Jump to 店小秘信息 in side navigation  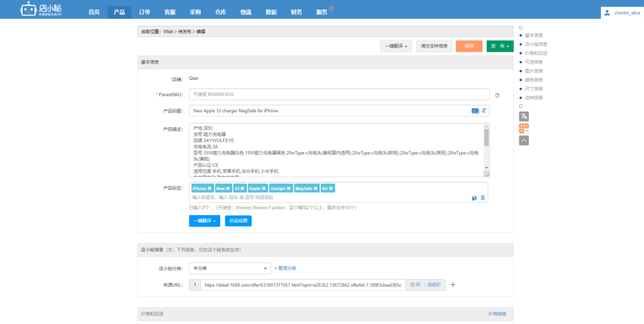[x=536, y=44]
